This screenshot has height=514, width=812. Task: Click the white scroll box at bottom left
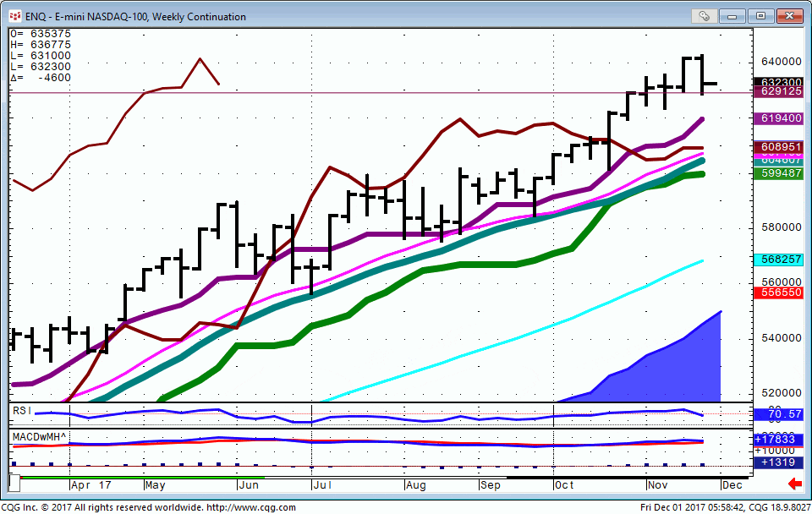[14, 483]
